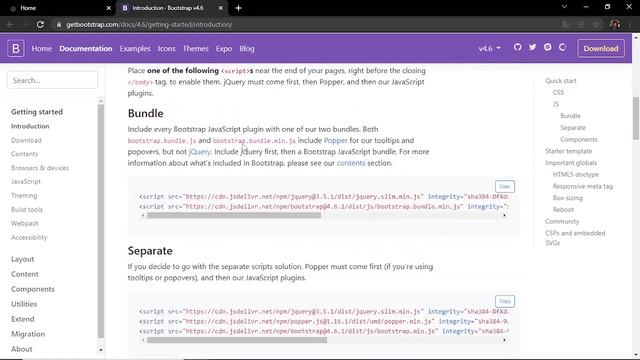Close the Home browser tab
640x360 pixels.
point(109,8)
